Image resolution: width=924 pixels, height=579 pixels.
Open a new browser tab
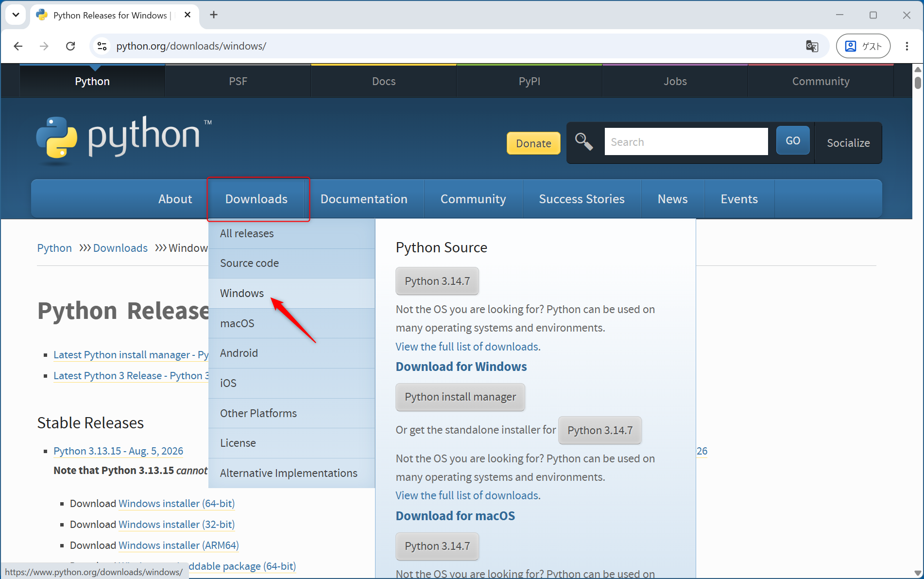coord(214,15)
